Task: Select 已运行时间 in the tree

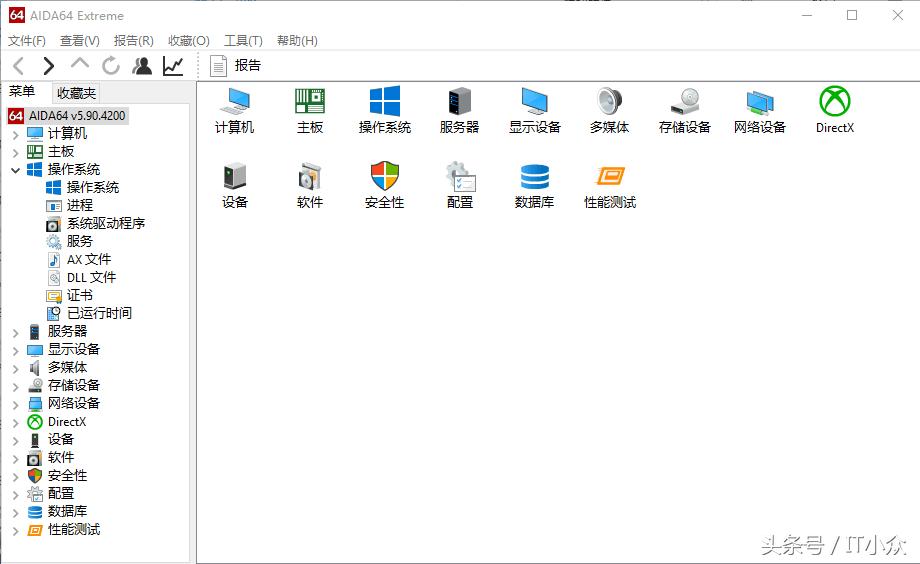Action: [x=99, y=313]
